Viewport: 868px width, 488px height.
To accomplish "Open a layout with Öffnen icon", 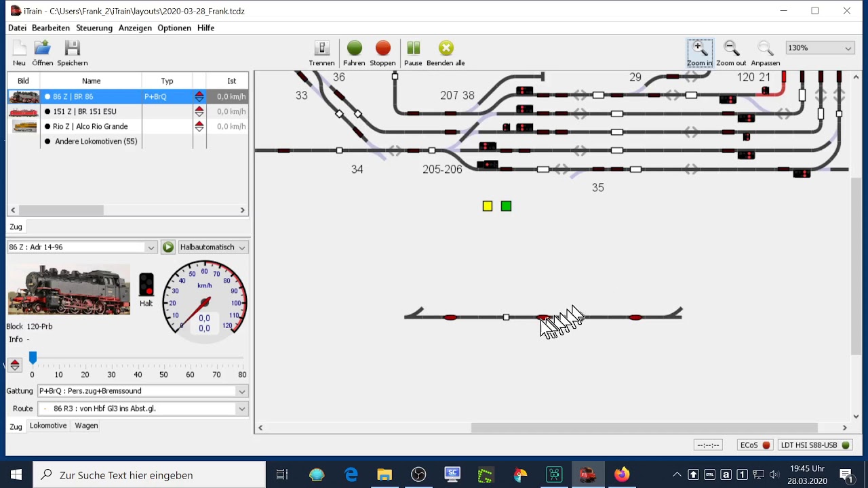I will (x=42, y=49).
